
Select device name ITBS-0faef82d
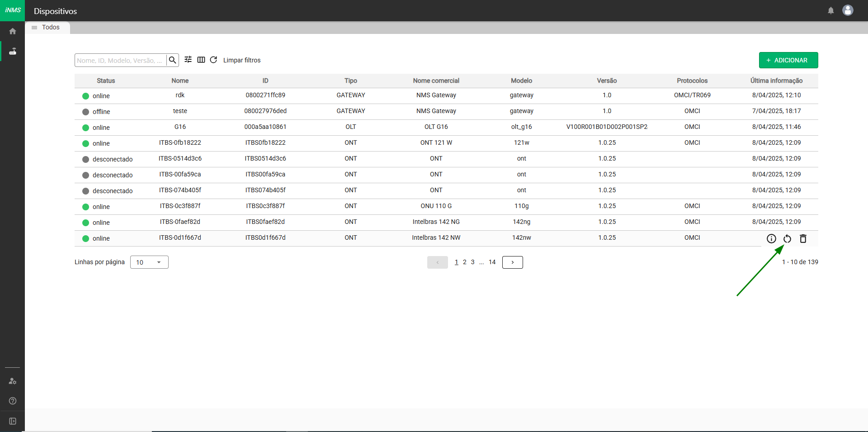tap(180, 222)
